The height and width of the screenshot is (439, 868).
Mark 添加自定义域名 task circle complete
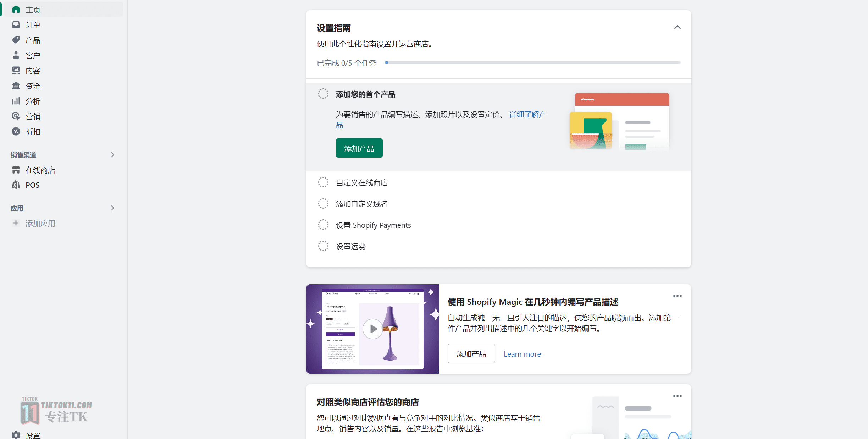pos(323,203)
